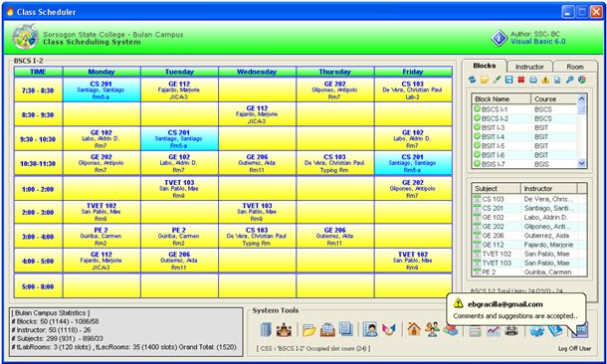Click the Friday 4:00 TVET 102 cell

[x=413, y=261]
